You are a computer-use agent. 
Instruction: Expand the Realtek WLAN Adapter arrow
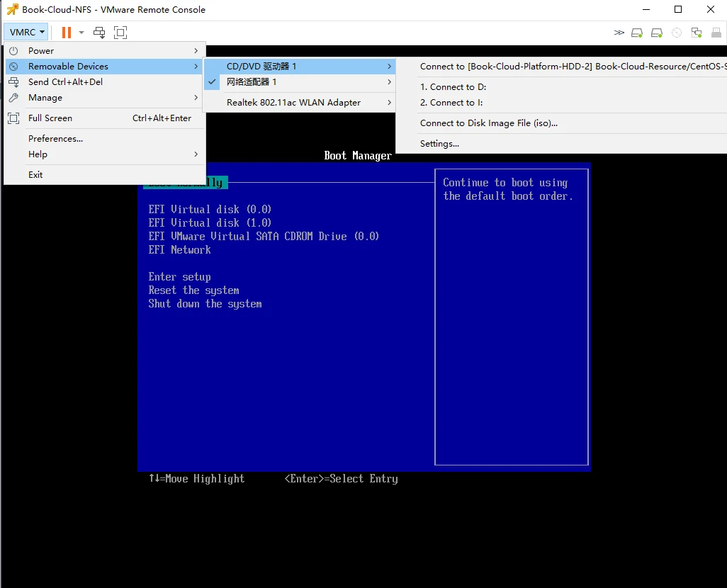click(390, 103)
